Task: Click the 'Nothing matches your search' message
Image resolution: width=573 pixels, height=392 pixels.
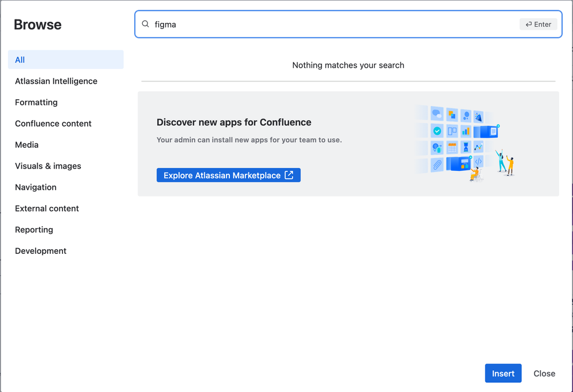Action: coord(348,65)
